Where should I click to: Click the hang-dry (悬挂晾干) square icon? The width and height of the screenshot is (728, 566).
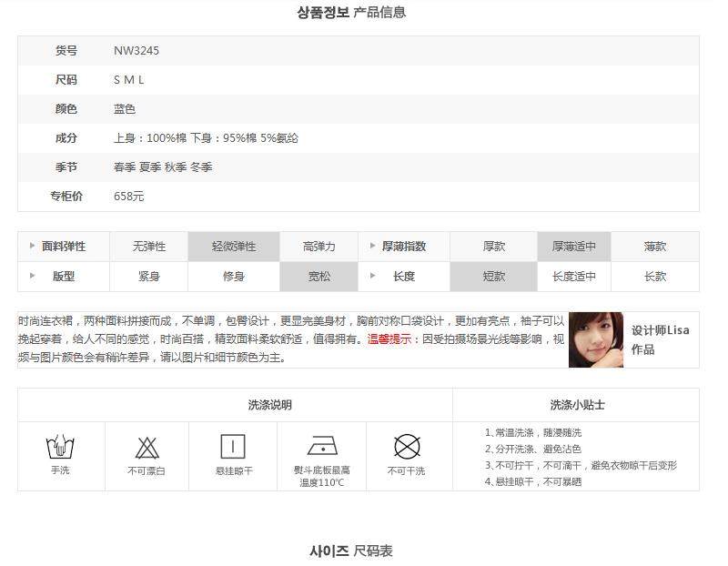pos(233,447)
